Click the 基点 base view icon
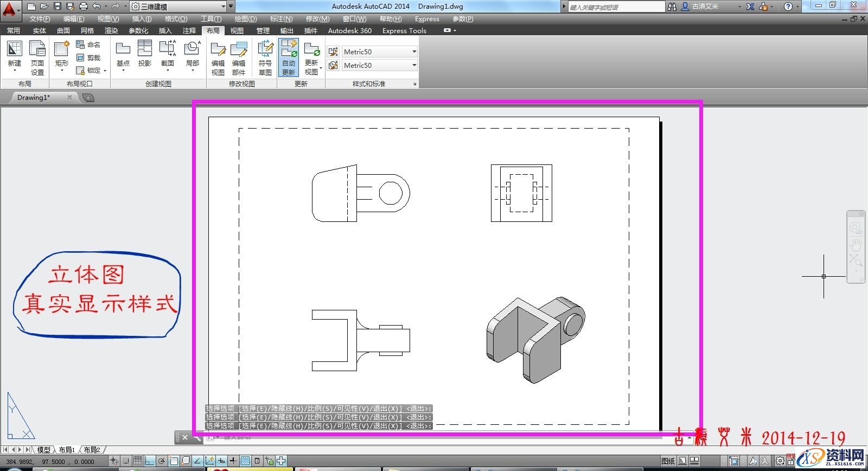Viewport: 868px width, 471px height. click(123, 54)
